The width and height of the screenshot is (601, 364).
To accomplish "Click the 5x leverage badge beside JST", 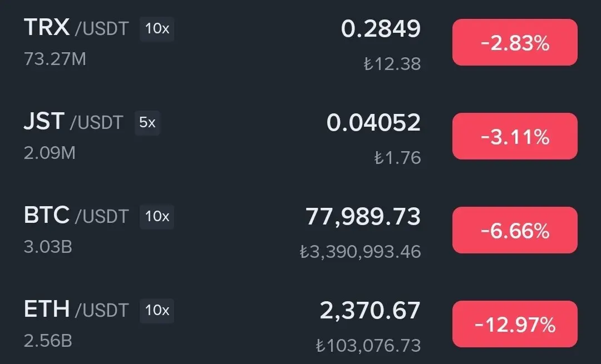I will 147,123.
